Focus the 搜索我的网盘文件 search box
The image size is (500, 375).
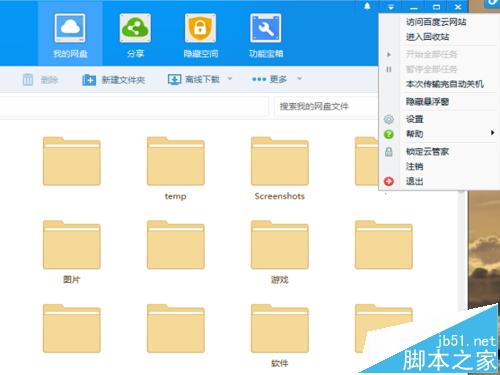coord(327,106)
